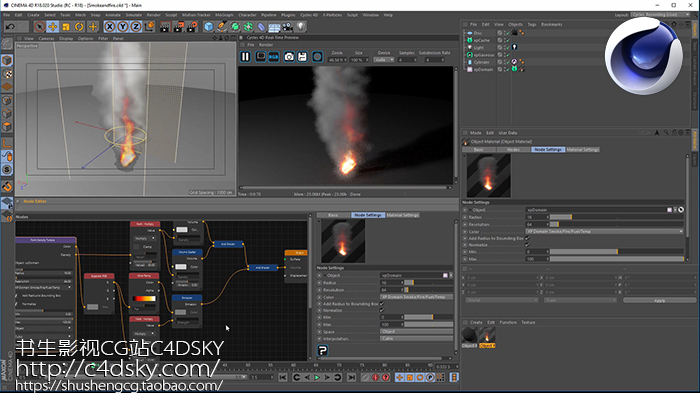
Task: Select the dark sphere material thumbnail
Action: 469,335
